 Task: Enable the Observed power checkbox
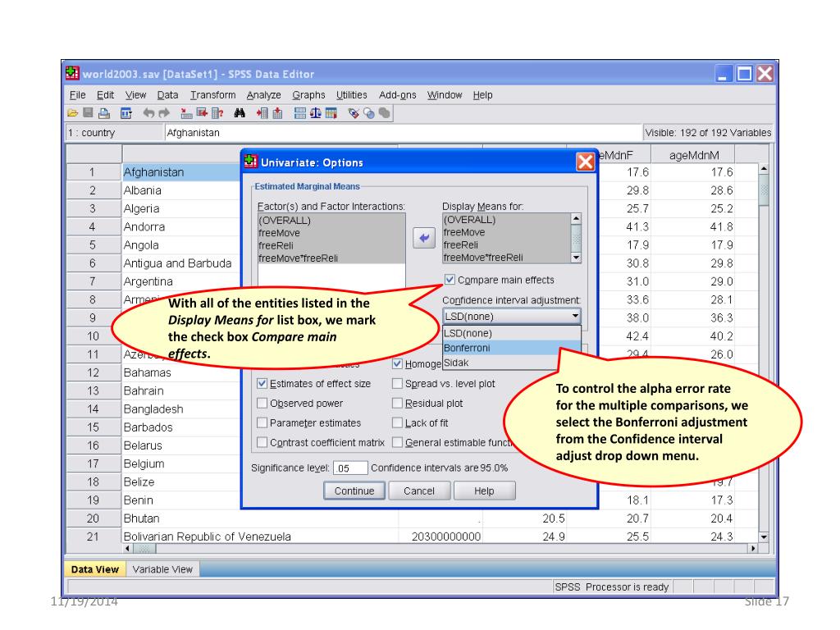262,403
